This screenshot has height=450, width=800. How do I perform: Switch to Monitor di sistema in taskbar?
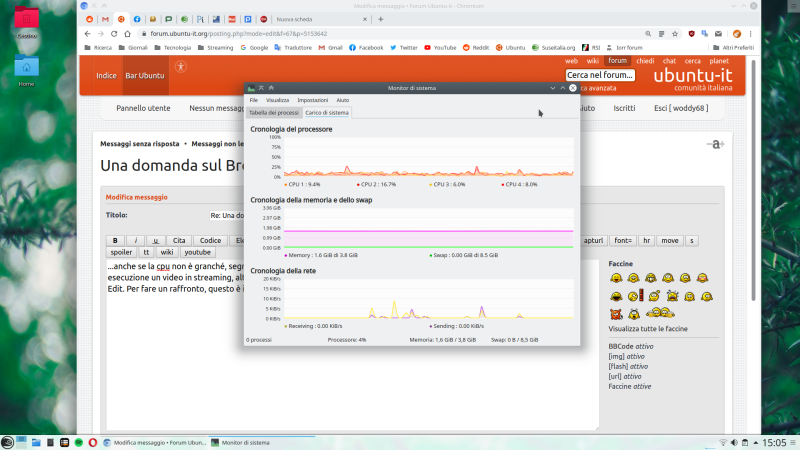click(x=263, y=442)
